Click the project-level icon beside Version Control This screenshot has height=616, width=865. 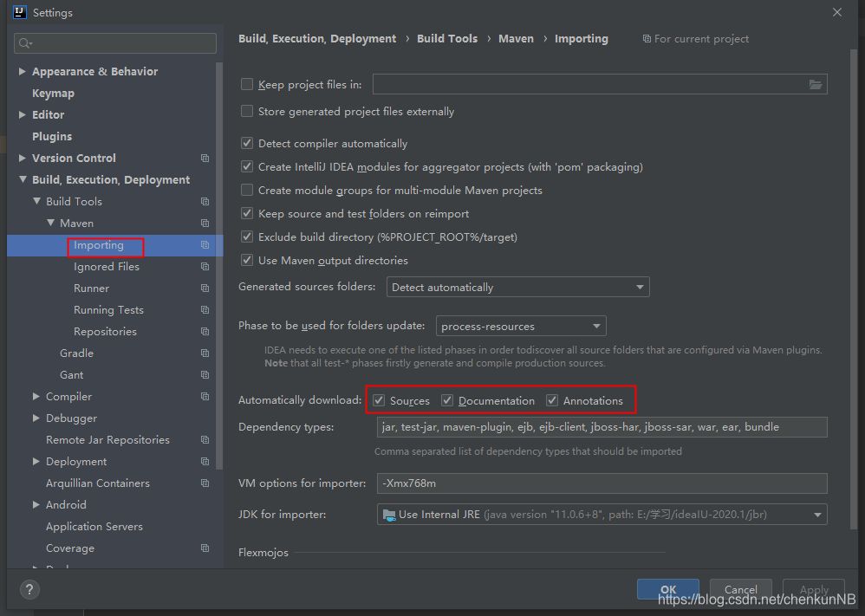[x=205, y=159]
